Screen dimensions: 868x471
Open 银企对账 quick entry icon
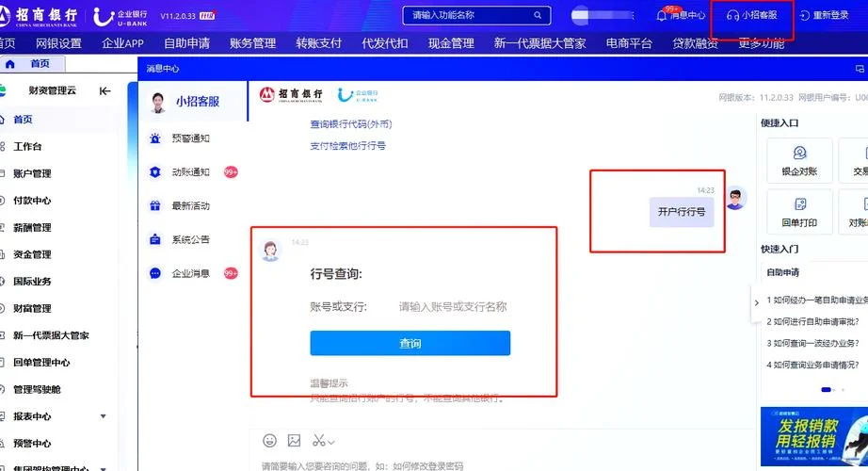pyautogui.click(x=799, y=153)
